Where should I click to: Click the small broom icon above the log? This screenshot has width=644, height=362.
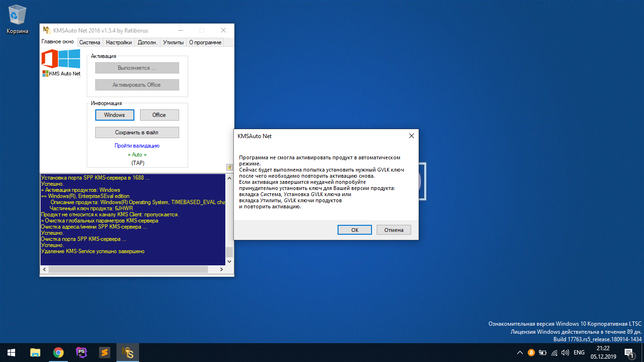pyautogui.click(x=230, y=167)
